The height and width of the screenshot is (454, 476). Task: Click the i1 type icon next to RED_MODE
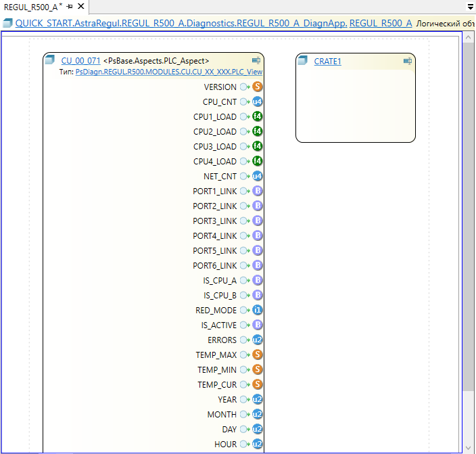click(258, 311)
